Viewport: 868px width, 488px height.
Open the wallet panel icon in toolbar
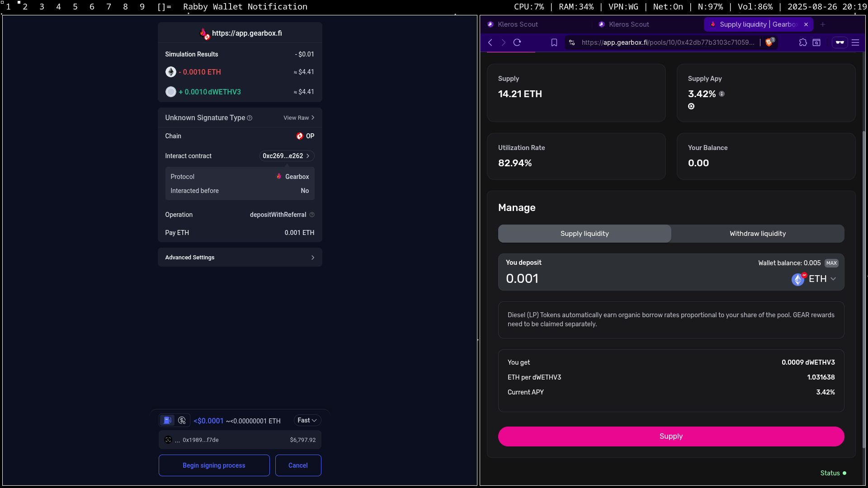(x=816, y=42)
